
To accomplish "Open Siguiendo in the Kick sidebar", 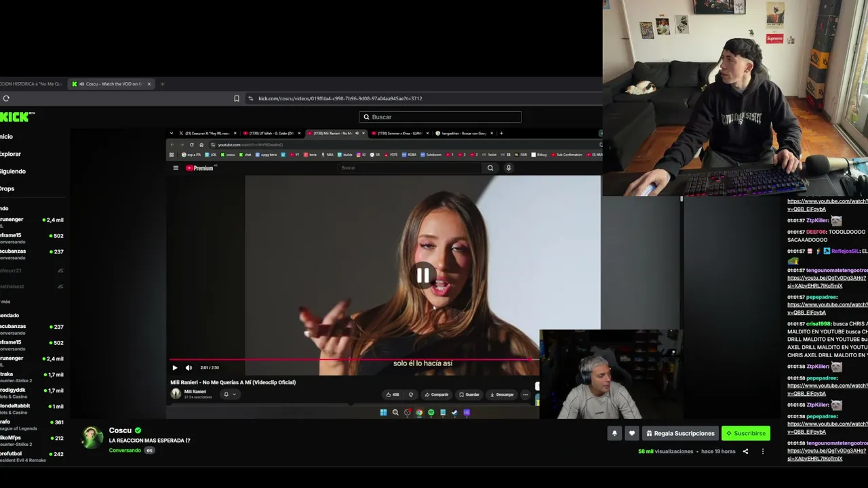I will click(13, 171).
